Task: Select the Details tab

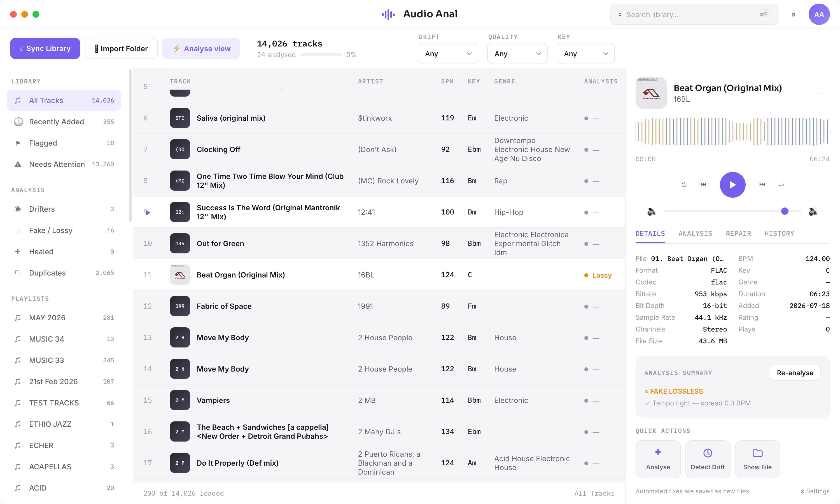Action: click(650, 234)
